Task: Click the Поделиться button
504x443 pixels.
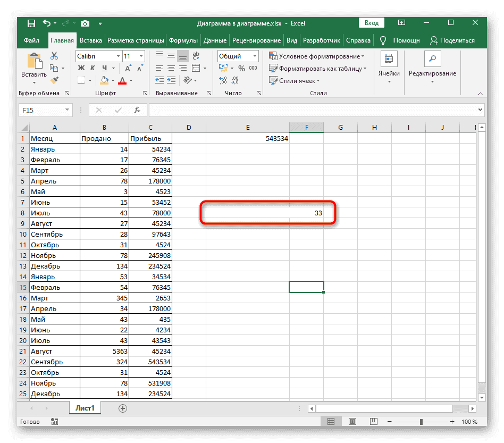Action: click(455, 40)
